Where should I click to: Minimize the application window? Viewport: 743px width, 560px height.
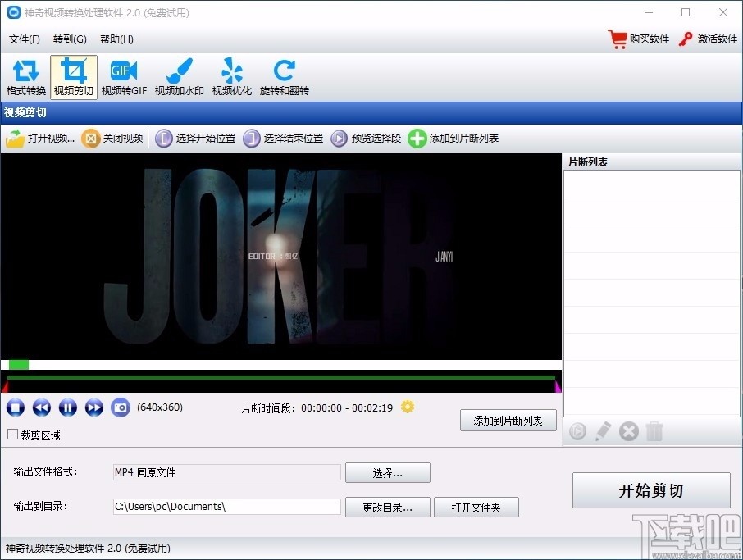click(x=649, y=12)
